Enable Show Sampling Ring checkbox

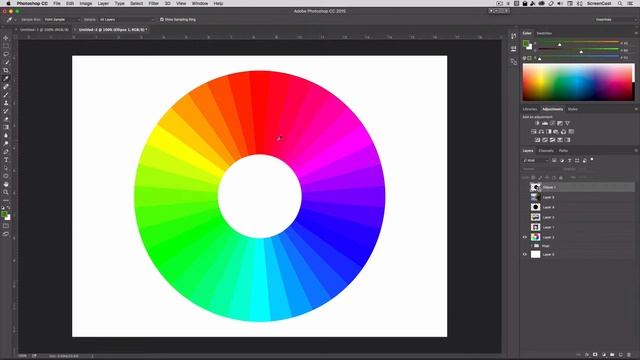162,20
